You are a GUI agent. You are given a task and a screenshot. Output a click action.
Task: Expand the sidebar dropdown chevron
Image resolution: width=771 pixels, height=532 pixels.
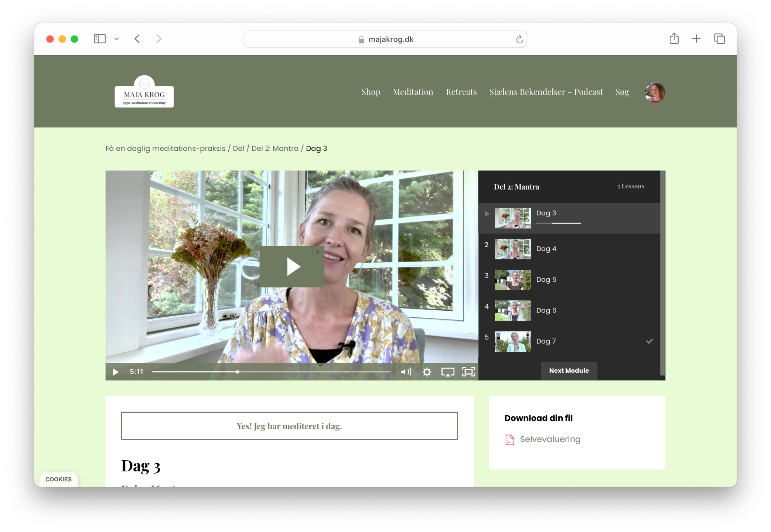(116, 39)
